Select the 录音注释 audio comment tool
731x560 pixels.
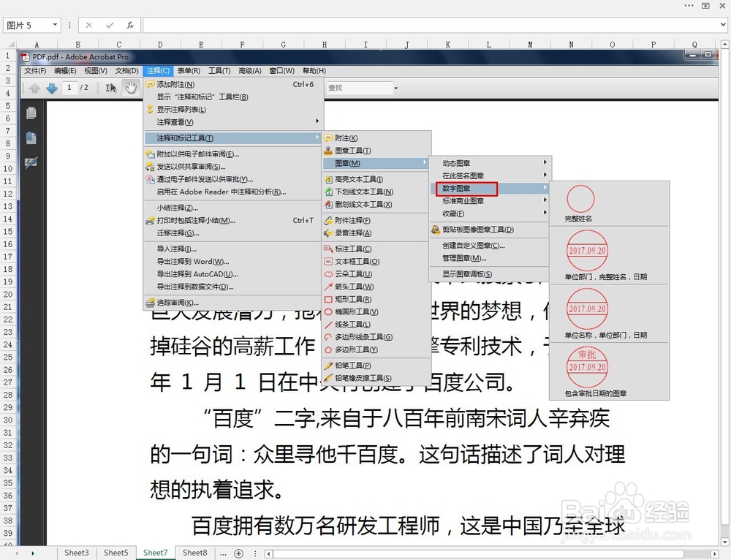pyautogui.click(x=376, y=232)
